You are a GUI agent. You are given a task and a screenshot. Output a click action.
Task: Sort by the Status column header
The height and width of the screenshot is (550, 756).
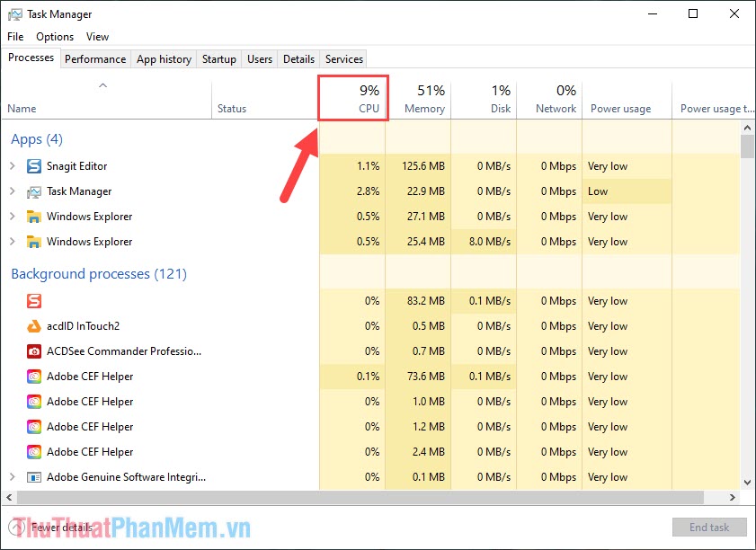click(x=264, y=99)
